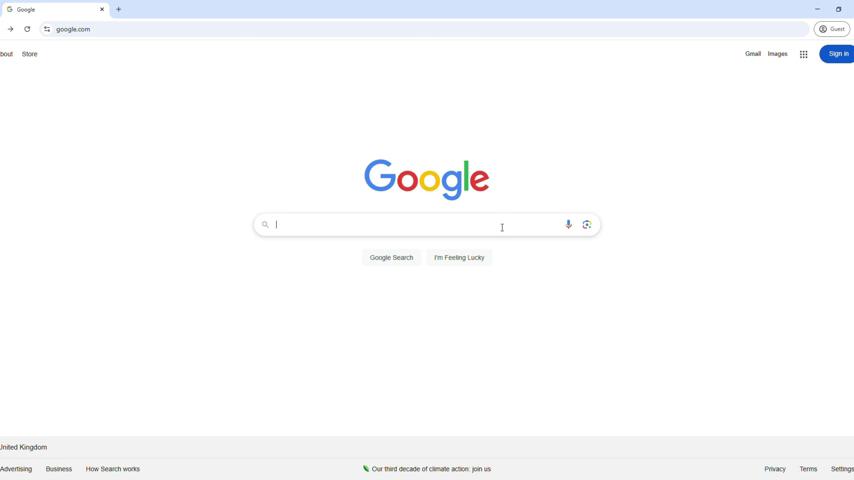Open the Images link
This screenshot has height=480, width=854.
[x=777, y=54]
